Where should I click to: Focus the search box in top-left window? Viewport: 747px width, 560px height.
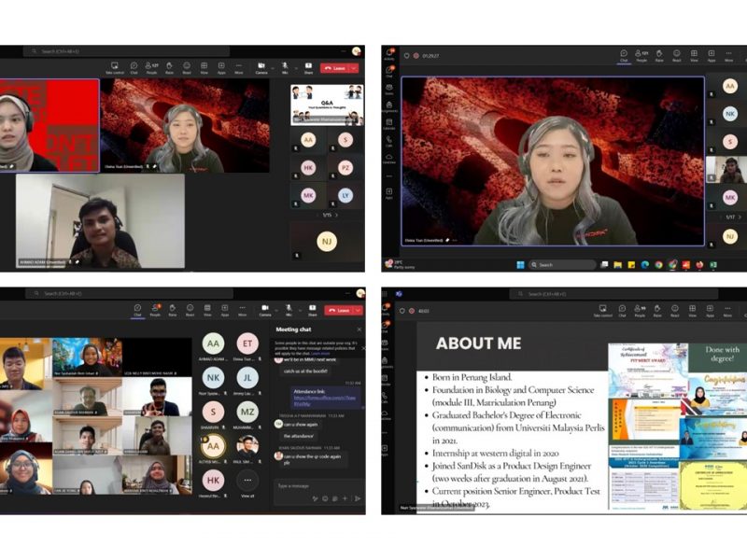coord(126,51)
